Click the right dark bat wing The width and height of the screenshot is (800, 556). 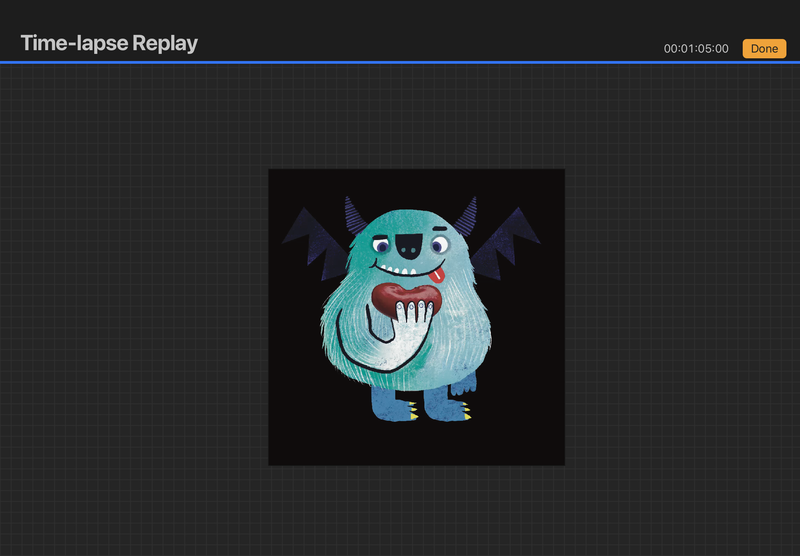click(x=506, y=242)
